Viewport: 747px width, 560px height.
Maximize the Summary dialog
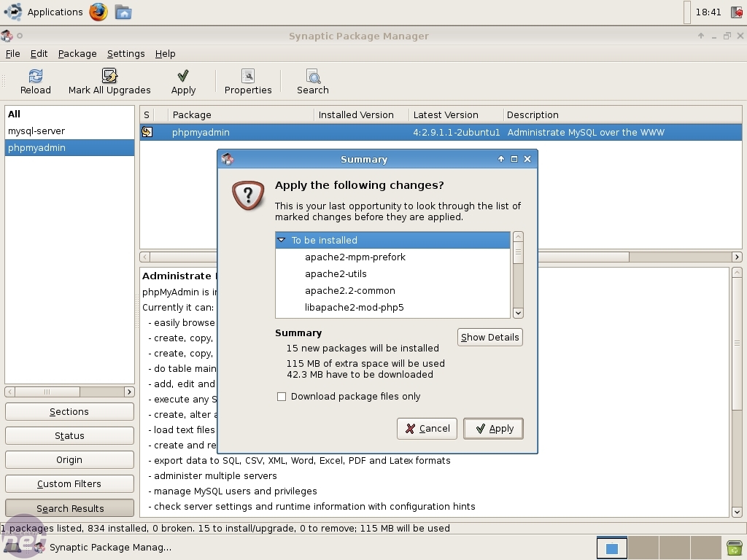(x=514, y=159)
